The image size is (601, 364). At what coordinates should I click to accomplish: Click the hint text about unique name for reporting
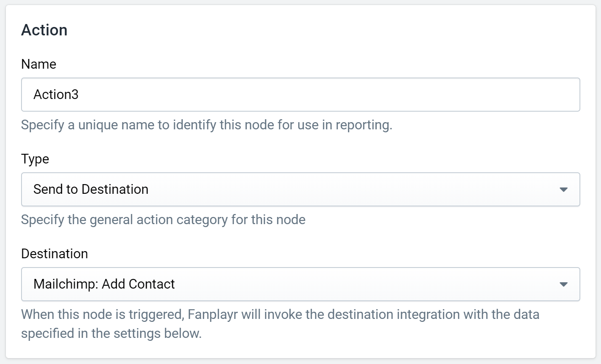[207, 125]
